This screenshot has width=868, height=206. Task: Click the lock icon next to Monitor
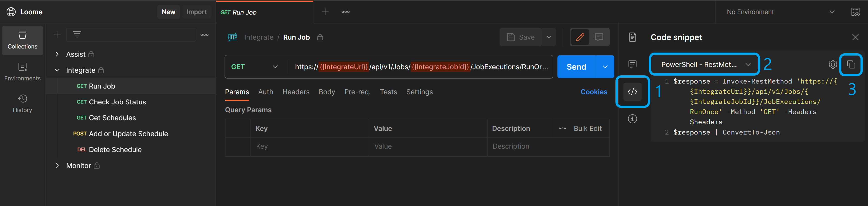click(x=97, y=165)
